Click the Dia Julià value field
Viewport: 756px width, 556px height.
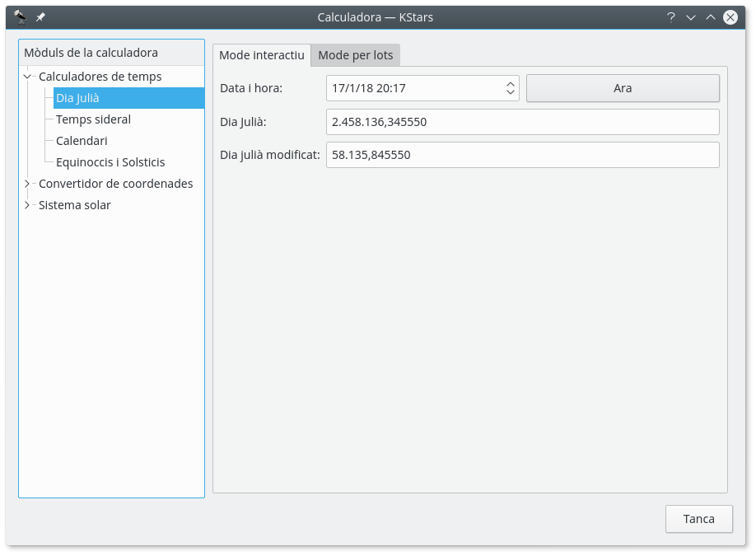(522, 122)
